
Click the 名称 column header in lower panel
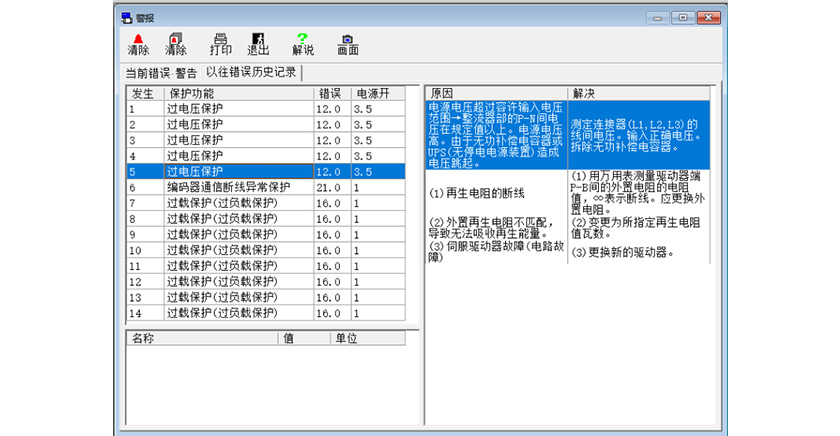pyautogui.click(x=201, y=338)
